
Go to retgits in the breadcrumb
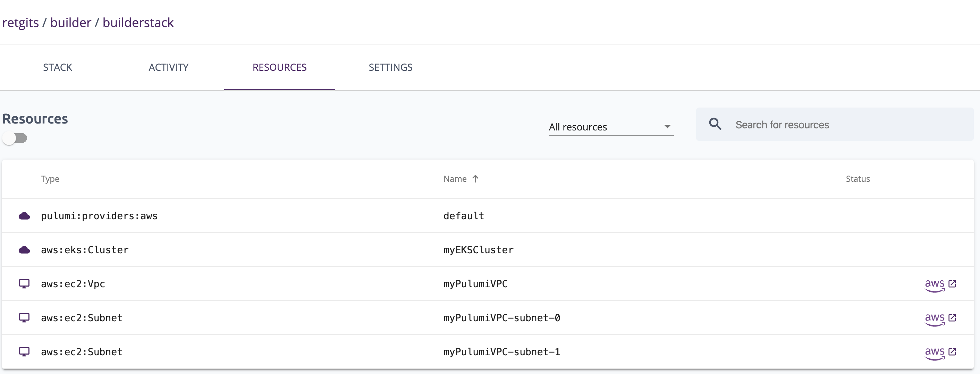20,23
